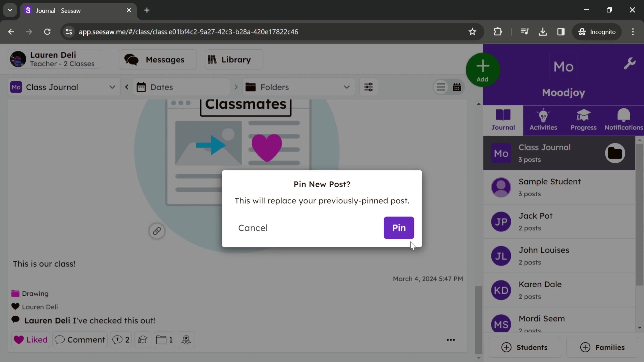Click media control icon in toolbar
Screen dimensions: 644x362
tap(525, 32)
